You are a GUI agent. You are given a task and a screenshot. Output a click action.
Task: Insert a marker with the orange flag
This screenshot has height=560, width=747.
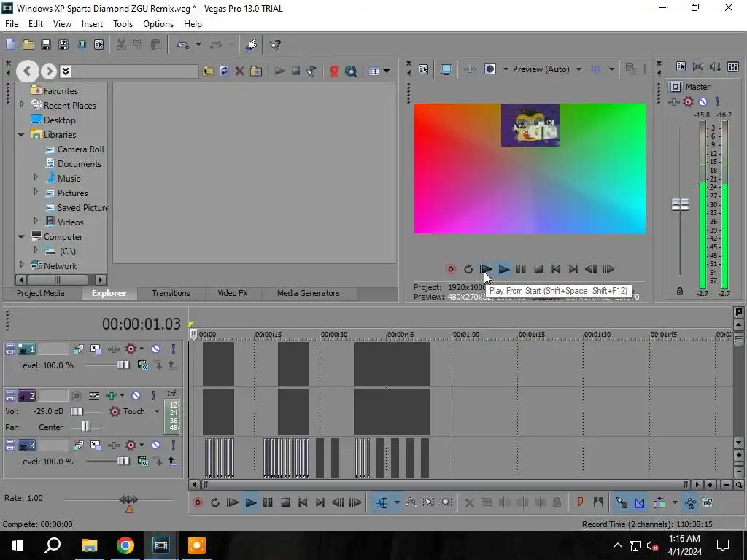click(x=580, y=502)
